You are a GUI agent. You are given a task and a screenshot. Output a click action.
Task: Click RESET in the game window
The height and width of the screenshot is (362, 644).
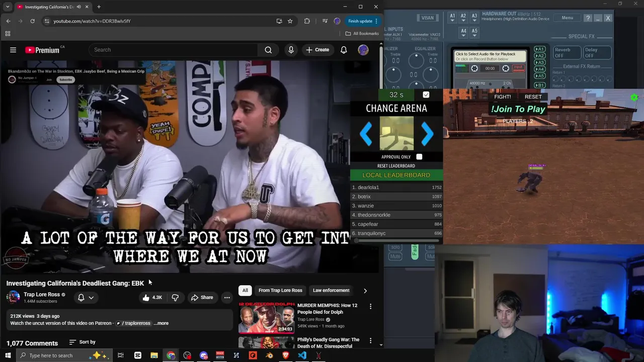[x=533, y=97]
